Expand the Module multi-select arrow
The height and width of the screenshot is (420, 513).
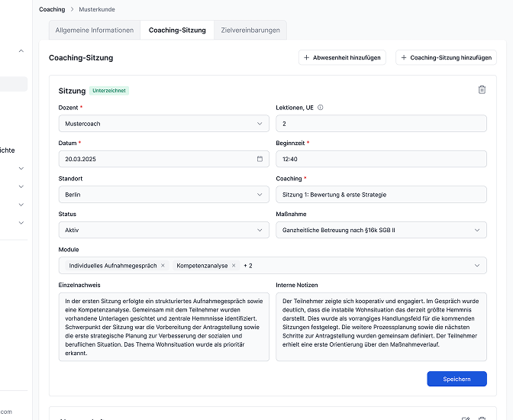[x=477, y=266]
